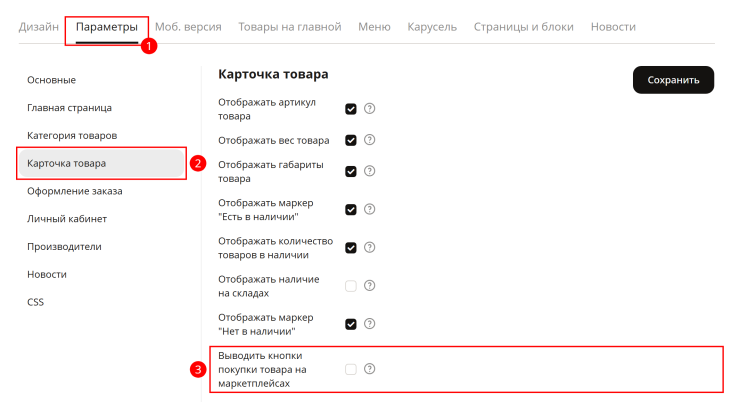The image size is (740, 409).
Task: Open Оформление заказа settings section
Action: click(x=75, y=191)
